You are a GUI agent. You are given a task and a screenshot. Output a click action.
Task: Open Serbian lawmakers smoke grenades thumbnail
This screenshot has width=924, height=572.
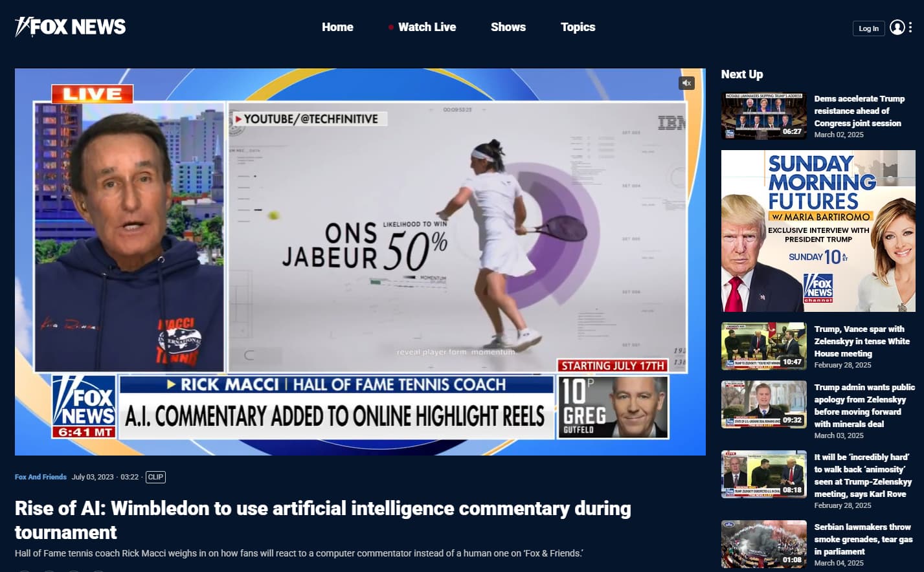pyautogui.click(x=764, y=544)
